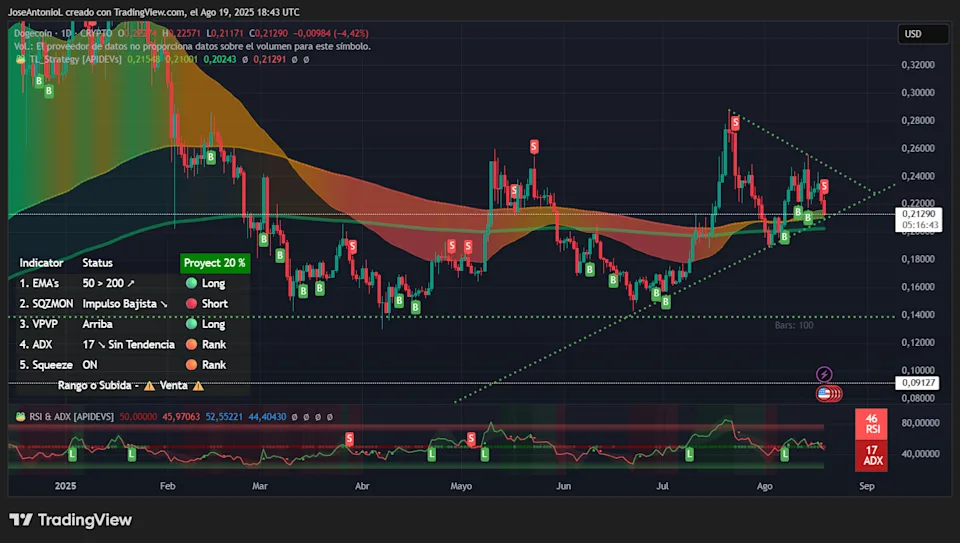Click the 0,09127 price level label
960x543 pixels.
[x=922, y=382]
